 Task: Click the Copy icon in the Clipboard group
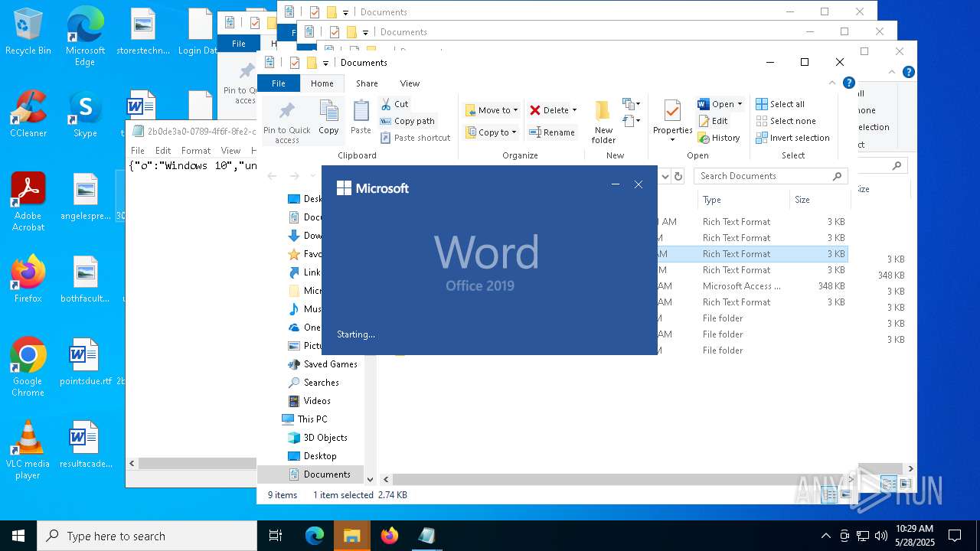[328, 117]
